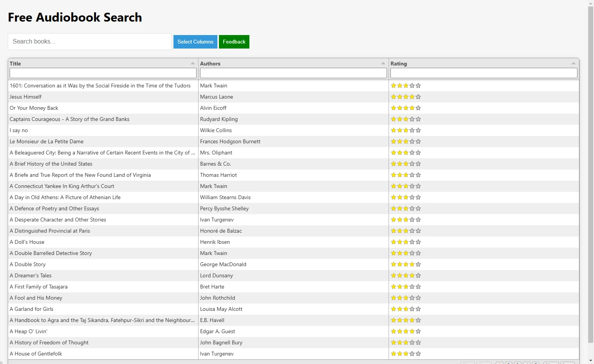Click the Authors column filter box
This screenshot has height=364, width=594.
(293, 73)
